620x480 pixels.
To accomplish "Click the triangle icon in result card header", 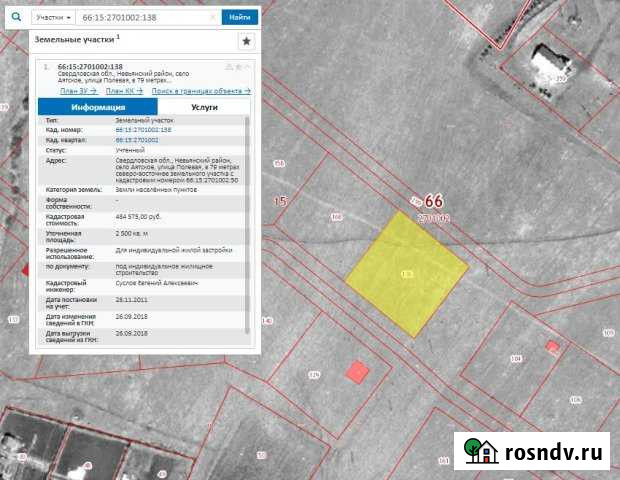I will [229, 66].
